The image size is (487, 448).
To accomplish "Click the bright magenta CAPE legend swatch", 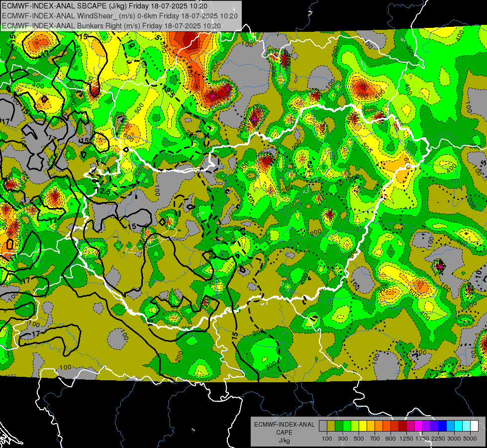I will click(419, 426).
